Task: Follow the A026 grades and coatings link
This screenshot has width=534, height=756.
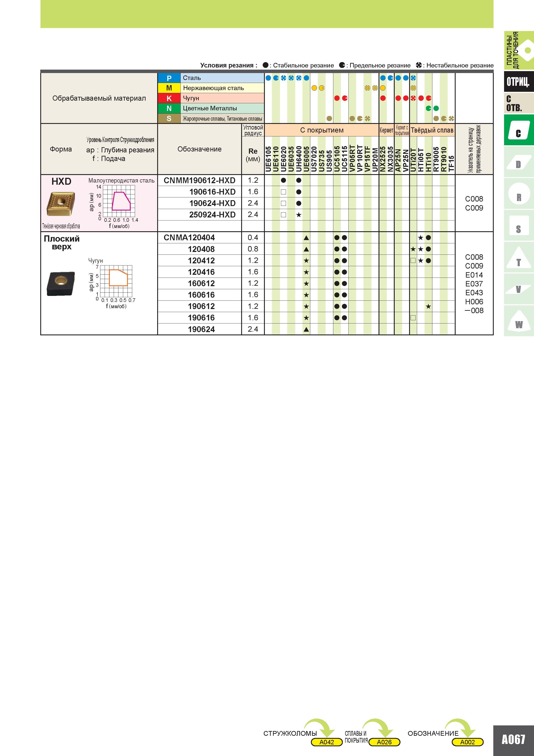Action: [384, 742]
